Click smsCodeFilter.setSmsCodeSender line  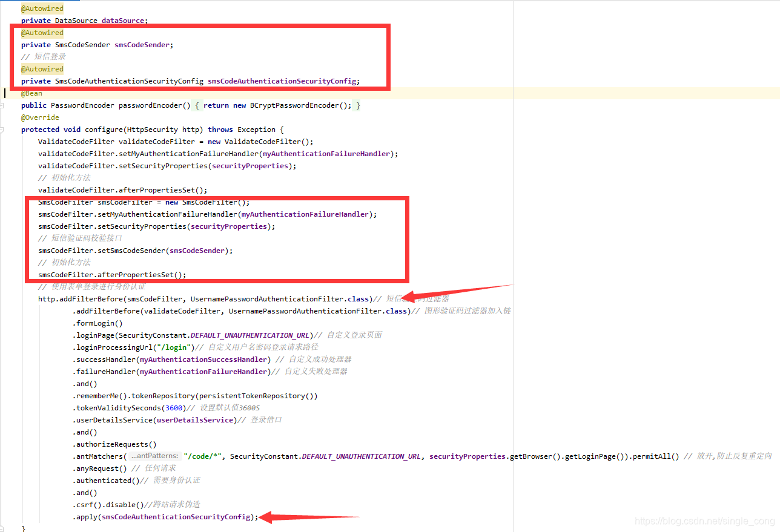coord(135,251)
